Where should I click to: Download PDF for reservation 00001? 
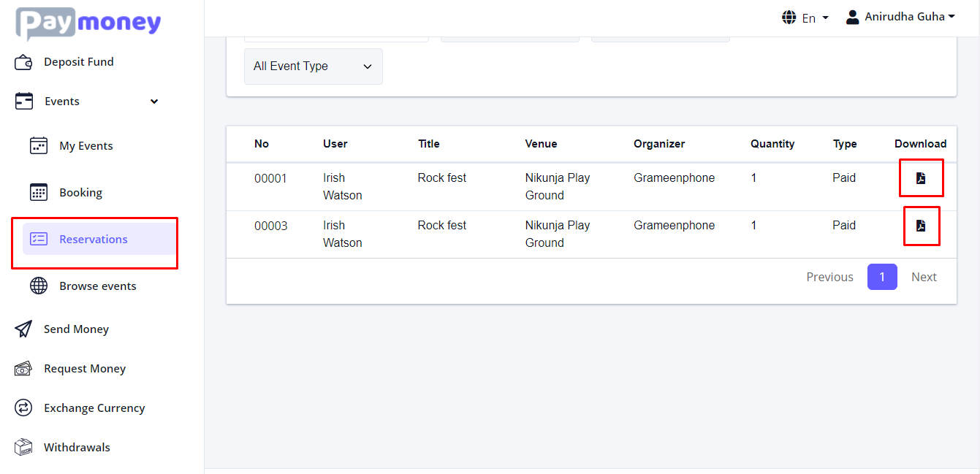921,178
